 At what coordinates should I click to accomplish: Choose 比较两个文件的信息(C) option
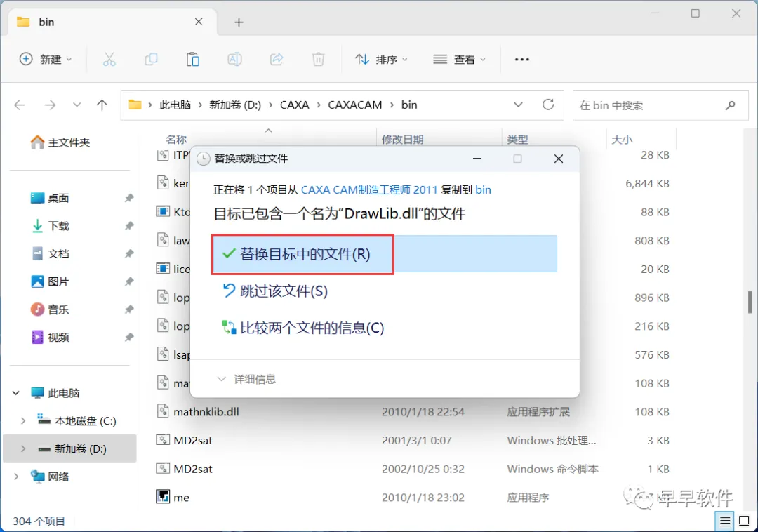coord(302,328)
